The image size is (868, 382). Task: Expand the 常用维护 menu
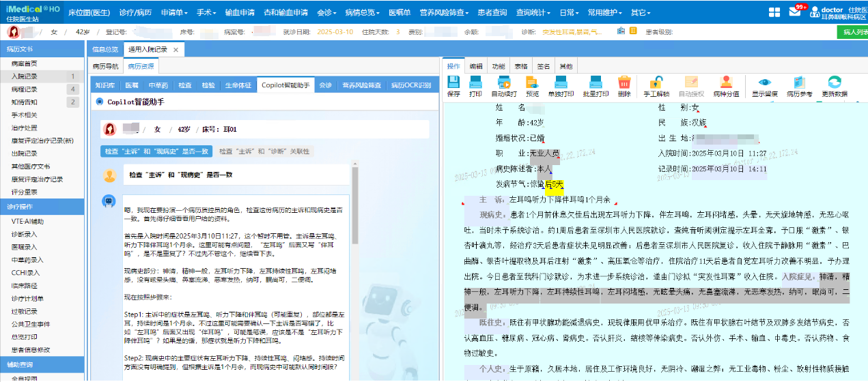click(606, 12)
